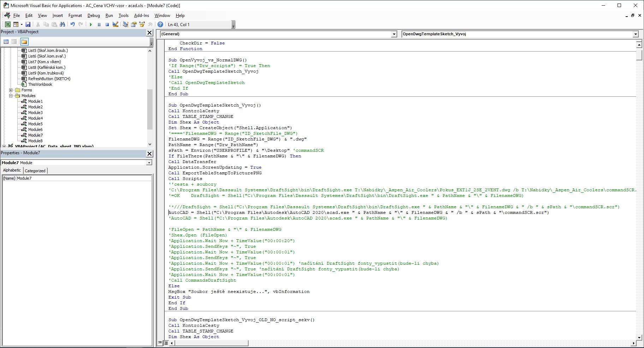Run the macro with the green play icon
The height and width of the screenshot is (348, 644).
tap(91, 24)
